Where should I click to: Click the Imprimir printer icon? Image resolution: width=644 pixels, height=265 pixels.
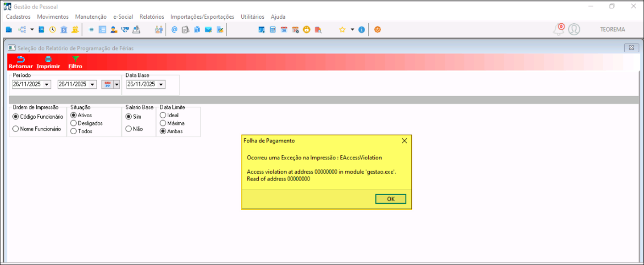pos(48,59)
